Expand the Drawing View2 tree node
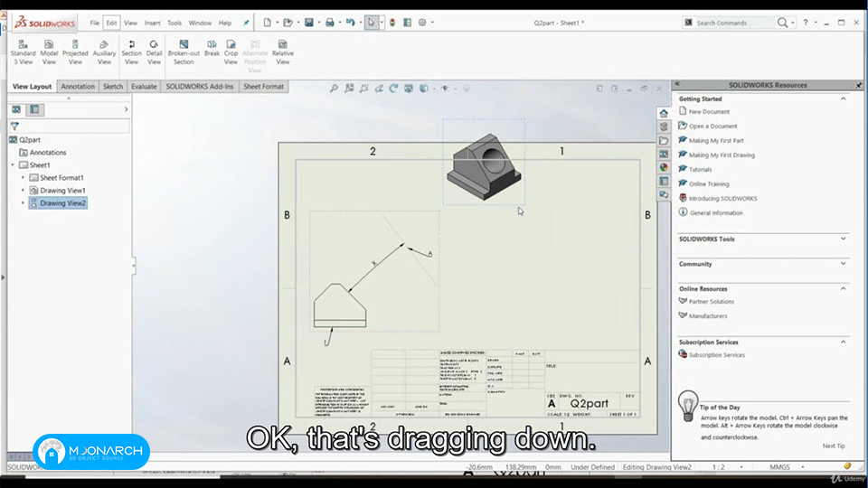 tap(23, 203)
